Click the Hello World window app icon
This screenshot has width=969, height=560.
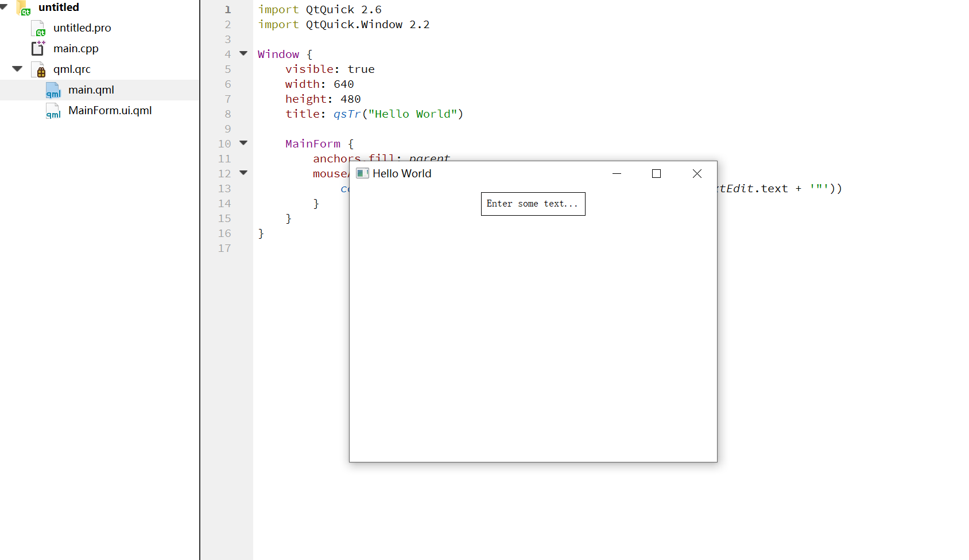click(362, 173)
